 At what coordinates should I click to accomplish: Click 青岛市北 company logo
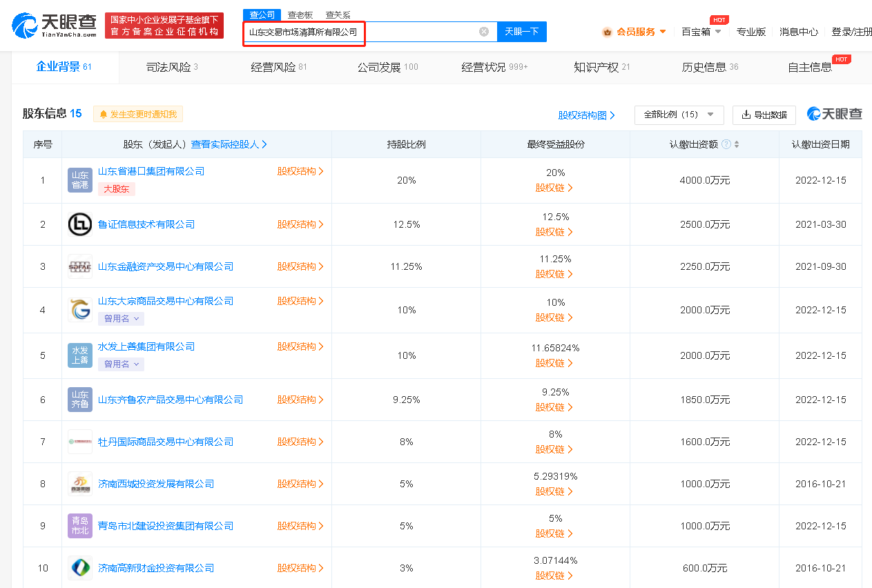pyautogui.click(x=80, y=526)
